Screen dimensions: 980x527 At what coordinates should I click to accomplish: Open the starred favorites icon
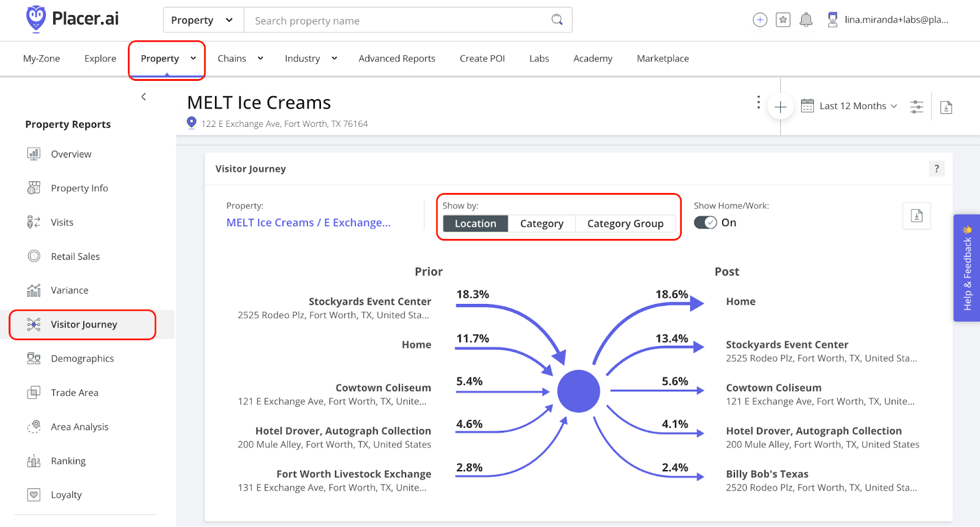783,20
